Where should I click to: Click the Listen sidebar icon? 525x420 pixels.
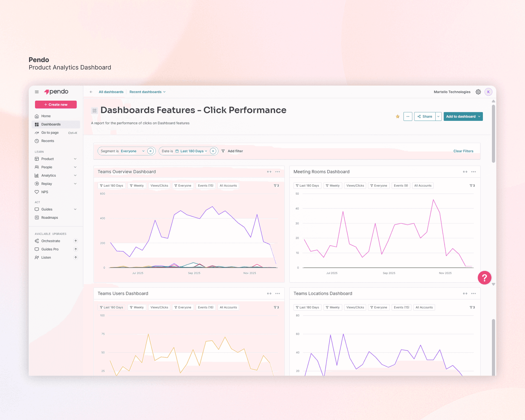37,258
